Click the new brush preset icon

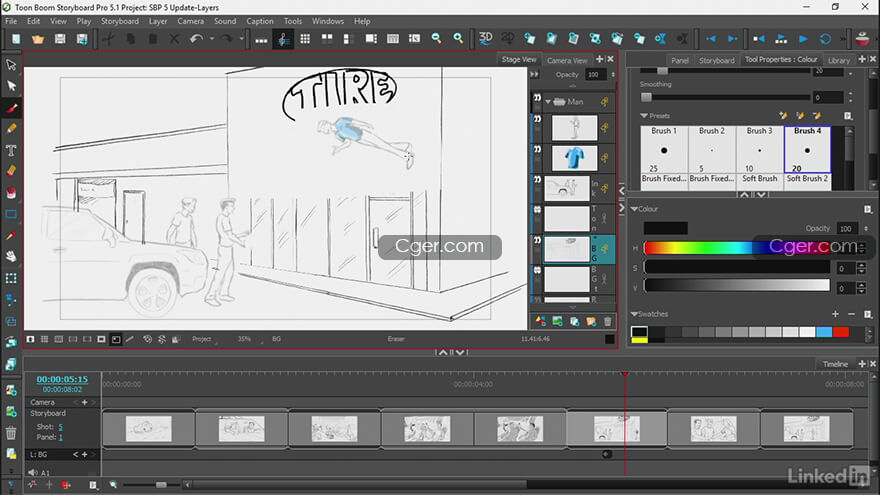coord(783,116)
